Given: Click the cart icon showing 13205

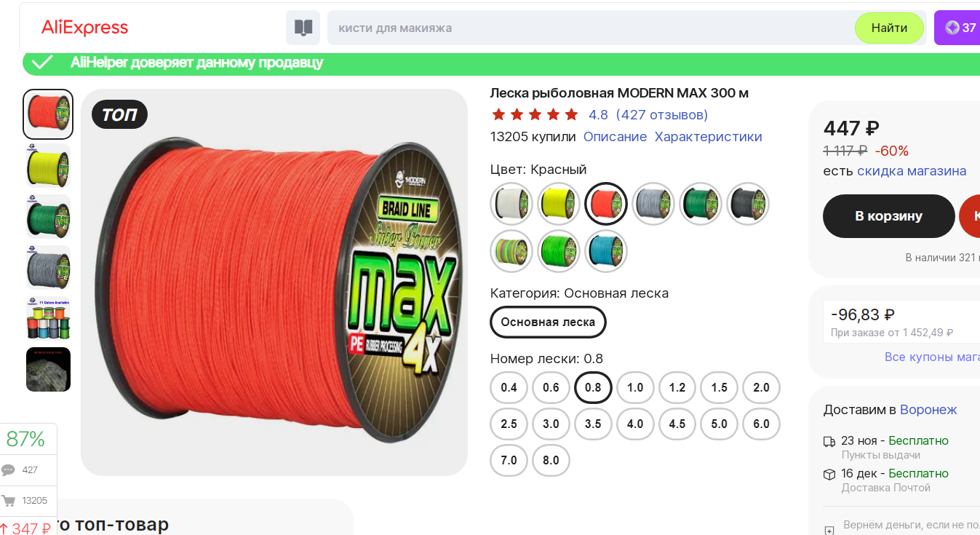Looking at the screenshot, I should (x=9, y=501).
